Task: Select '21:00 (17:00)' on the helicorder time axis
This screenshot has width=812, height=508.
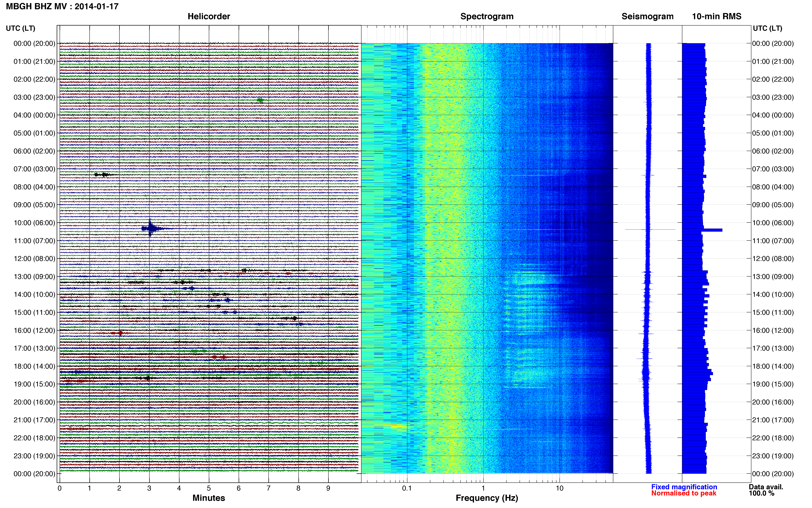Action: 34,420
